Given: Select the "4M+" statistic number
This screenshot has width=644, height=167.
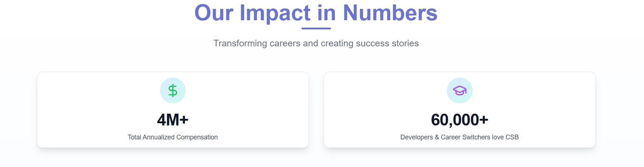Looking at the screenshot, I should (x=172, y=120).
